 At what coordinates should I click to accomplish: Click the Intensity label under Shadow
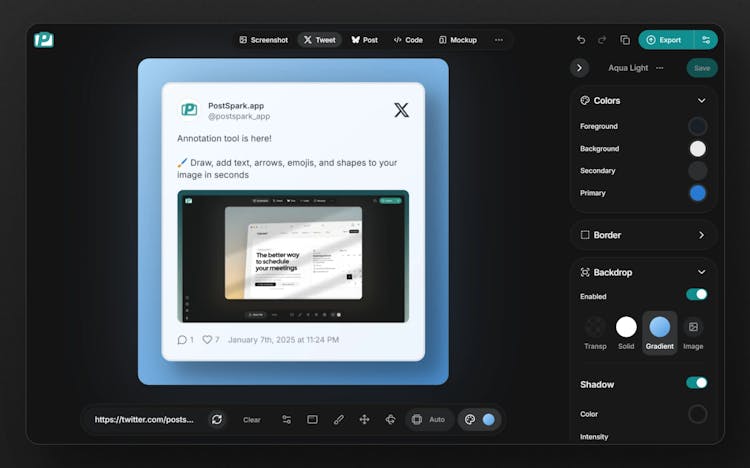594,437
